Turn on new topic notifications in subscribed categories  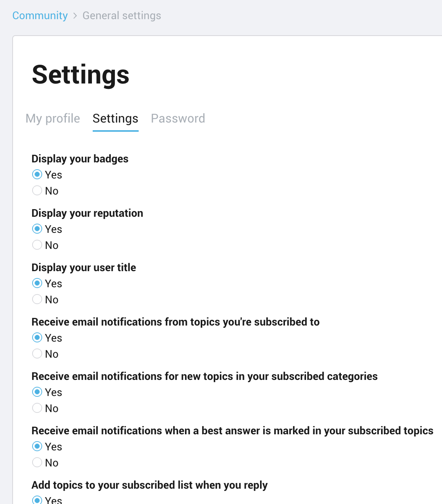[37, 392]
